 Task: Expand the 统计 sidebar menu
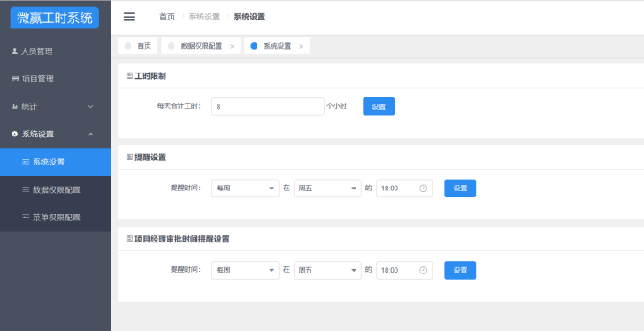click(x=56, y=106)
